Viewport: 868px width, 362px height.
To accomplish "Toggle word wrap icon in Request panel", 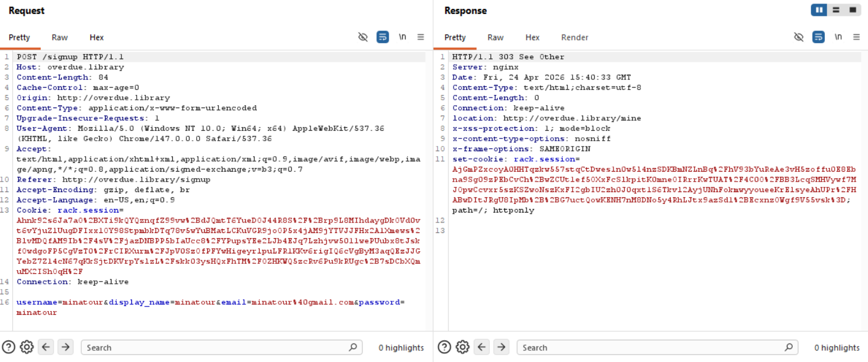I will click(x=383, y=37).
